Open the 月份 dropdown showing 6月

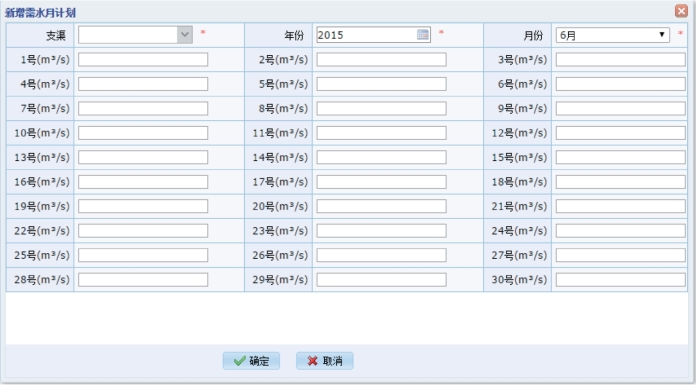pos(613,35)
